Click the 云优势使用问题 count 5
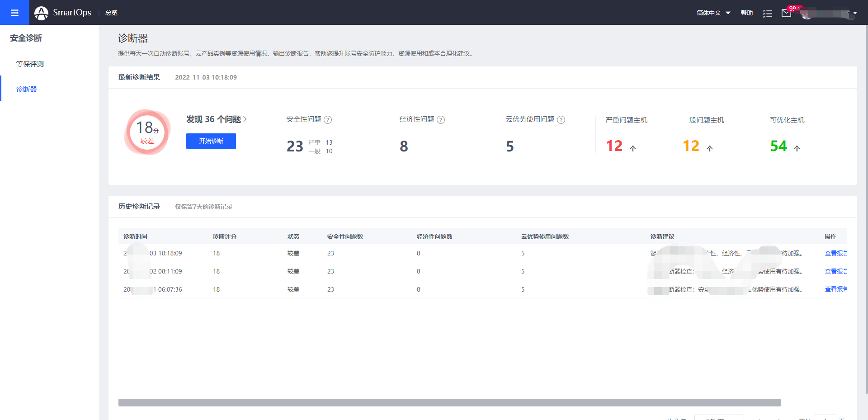Image resolution: width=868 pixels, height=420 pixels. (510, 146)
